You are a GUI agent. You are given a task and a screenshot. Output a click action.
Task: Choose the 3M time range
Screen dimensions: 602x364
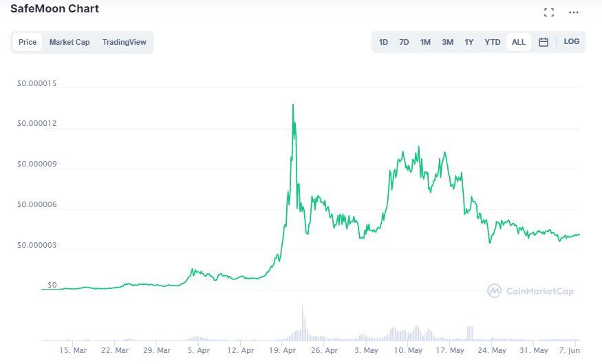click(447, 42)
